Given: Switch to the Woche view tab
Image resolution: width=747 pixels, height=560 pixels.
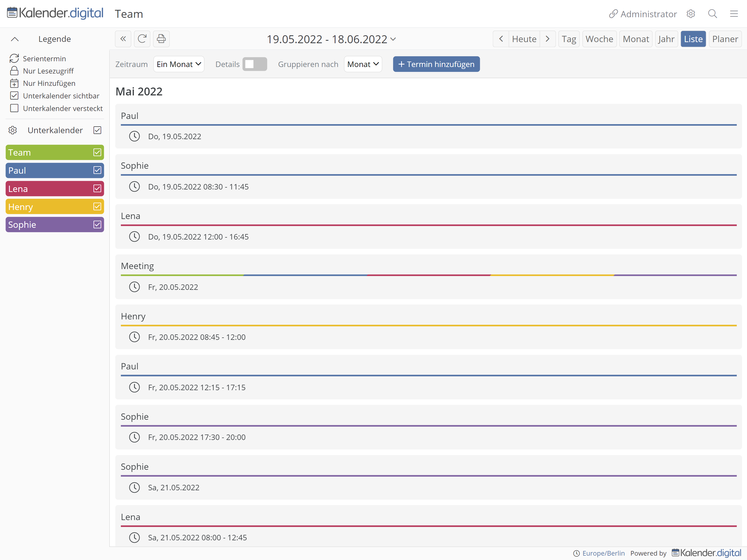Looking at the screenshot, I should [x=599, y=39].
